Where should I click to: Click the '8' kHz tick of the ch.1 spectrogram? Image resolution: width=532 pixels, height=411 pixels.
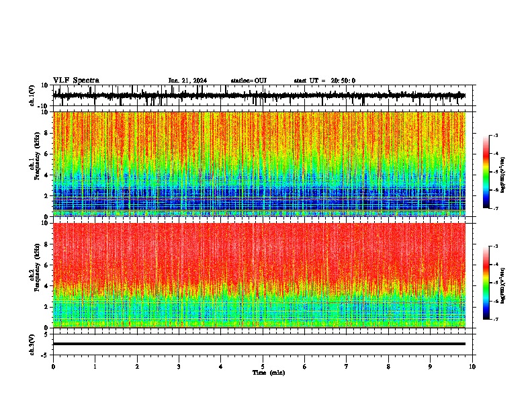(x=46, y=133)
